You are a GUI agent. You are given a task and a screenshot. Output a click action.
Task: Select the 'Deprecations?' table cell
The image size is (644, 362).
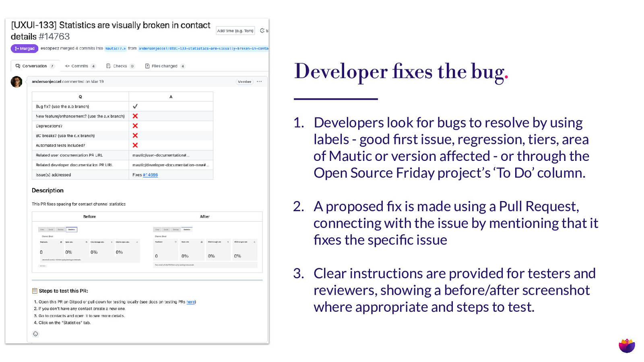tap(80, 126)
